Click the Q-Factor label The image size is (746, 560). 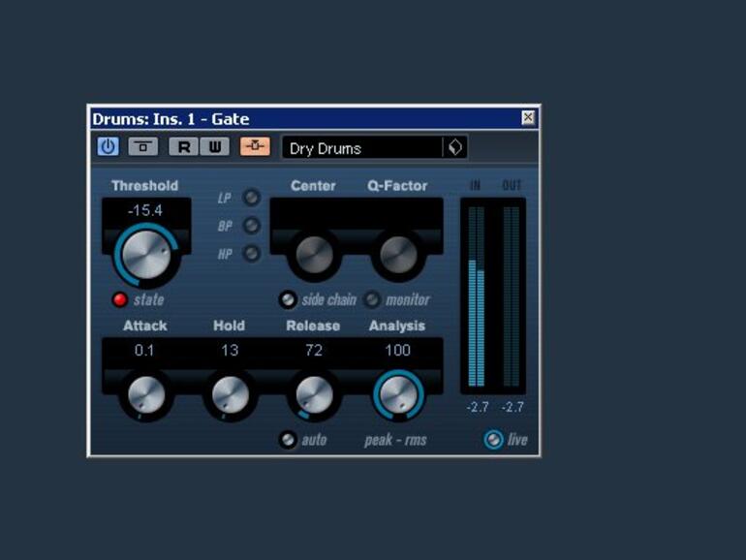click(x=397, y=186)
